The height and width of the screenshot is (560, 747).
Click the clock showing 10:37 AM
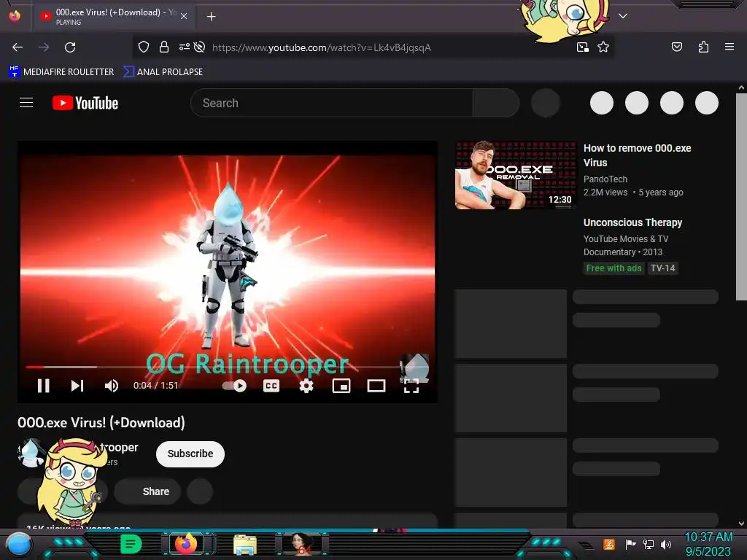pos(708,537)
